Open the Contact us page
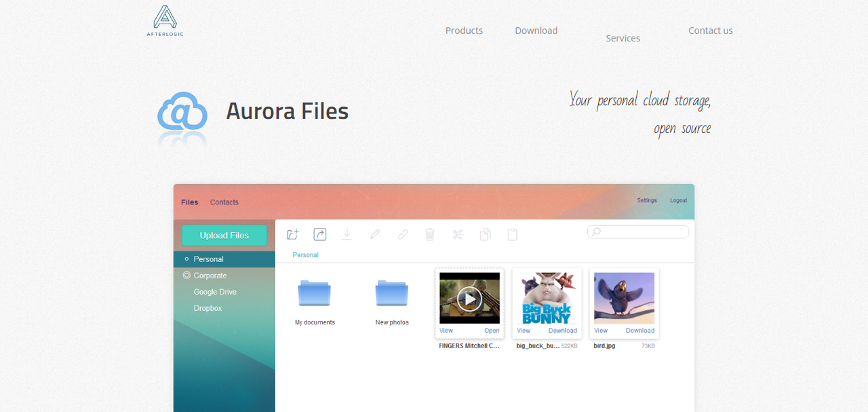 [x=711, y=31]
